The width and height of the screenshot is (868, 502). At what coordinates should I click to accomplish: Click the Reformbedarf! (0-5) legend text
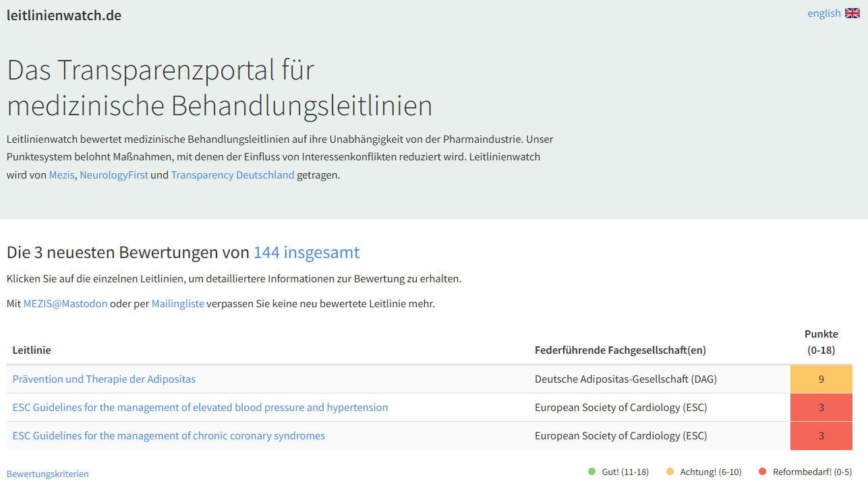pyautogui.click(x=813, y=472)
